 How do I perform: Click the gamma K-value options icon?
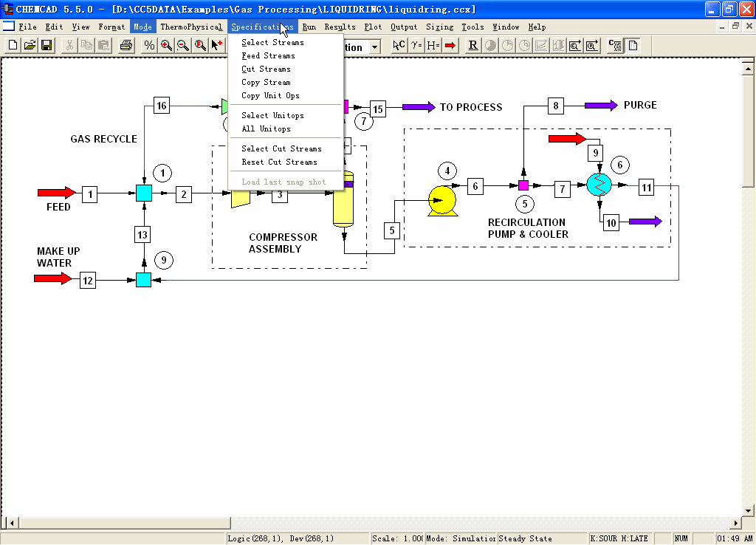click(416, 45)
